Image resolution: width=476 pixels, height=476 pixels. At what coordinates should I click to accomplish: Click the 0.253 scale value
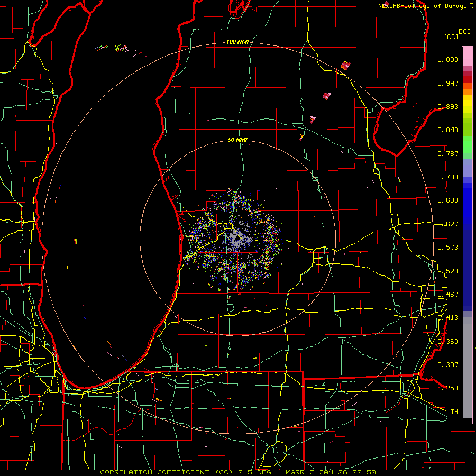448,388
